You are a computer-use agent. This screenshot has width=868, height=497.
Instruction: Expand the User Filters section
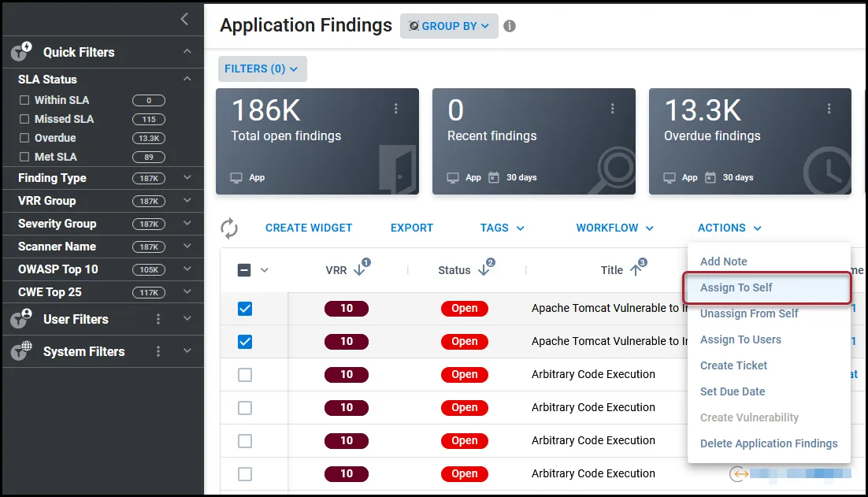(x=187, y=319)
